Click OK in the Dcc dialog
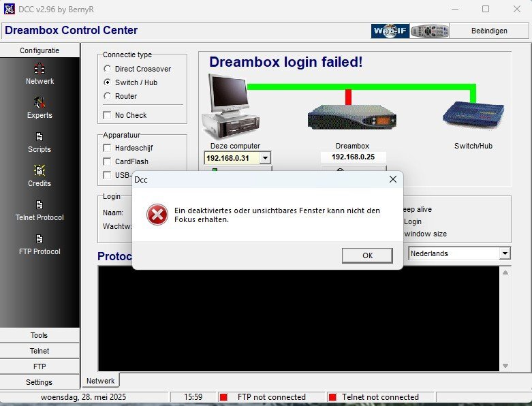 pos(367,255)
